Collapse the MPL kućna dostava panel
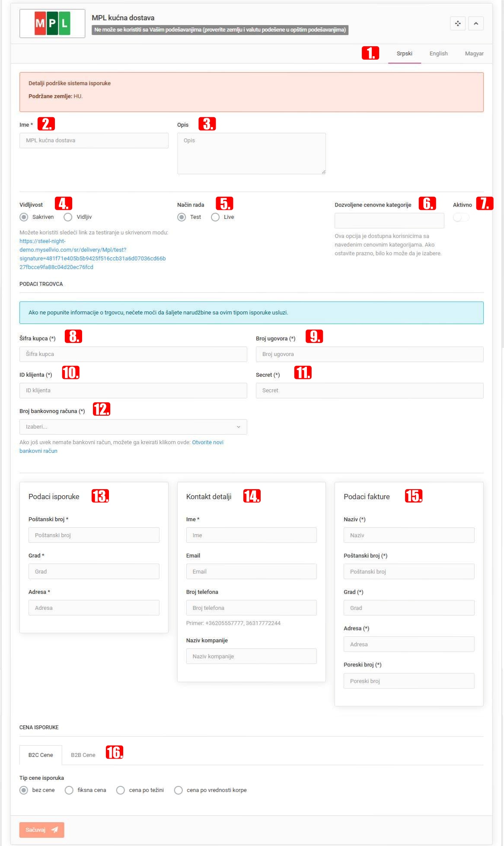The width and height of the screenshot is (504, 846). [476, 23]
